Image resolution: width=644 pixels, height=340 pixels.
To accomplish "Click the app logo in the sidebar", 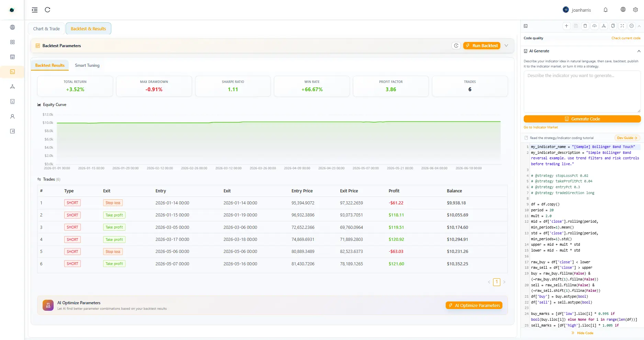I will click(x=12, y=10).
